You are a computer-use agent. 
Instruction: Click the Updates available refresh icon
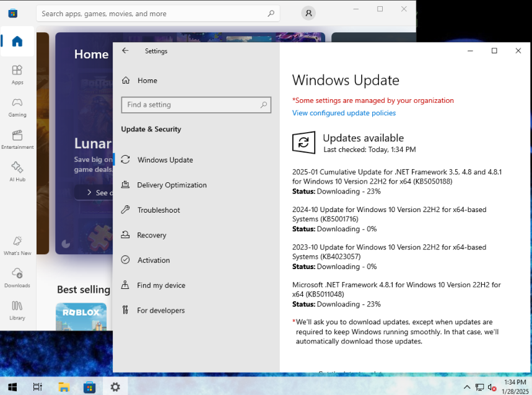[303, 143]
